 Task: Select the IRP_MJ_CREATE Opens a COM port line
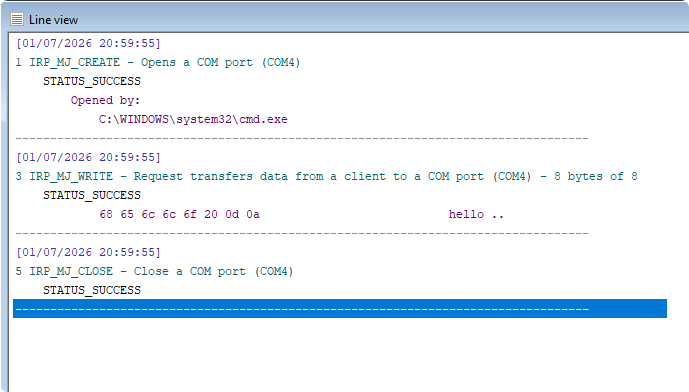tap(158, 62)
